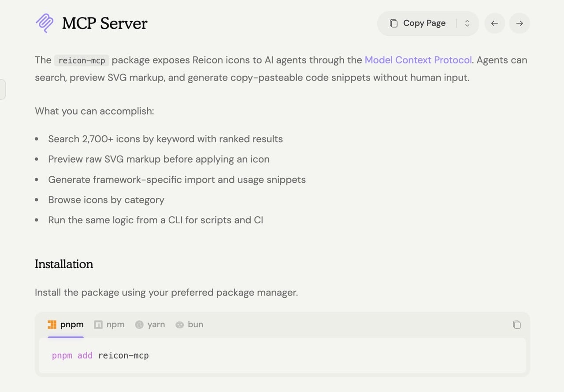Click the bun face icon
Screen dimensions: 564x392
tap(179, 325)
